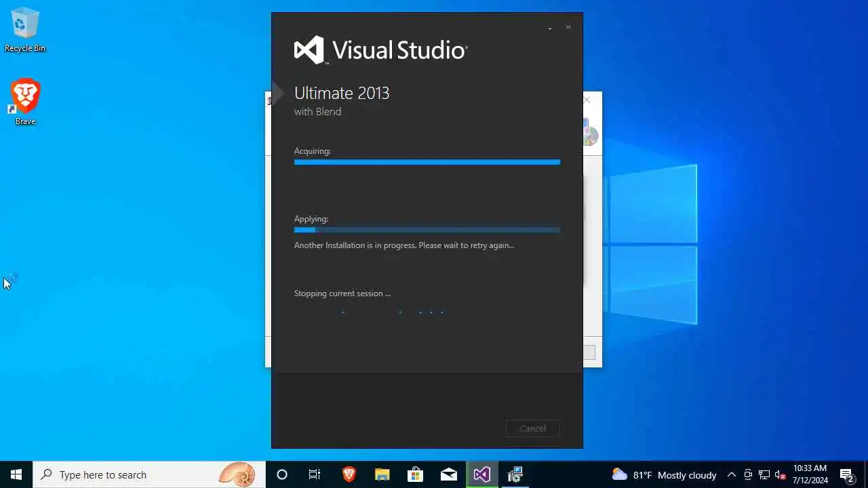Image resolution: width=868 pixels, height=488 pixels.
Task: Open the Mail app from the taskbar
Action: [x=448, y=474]
